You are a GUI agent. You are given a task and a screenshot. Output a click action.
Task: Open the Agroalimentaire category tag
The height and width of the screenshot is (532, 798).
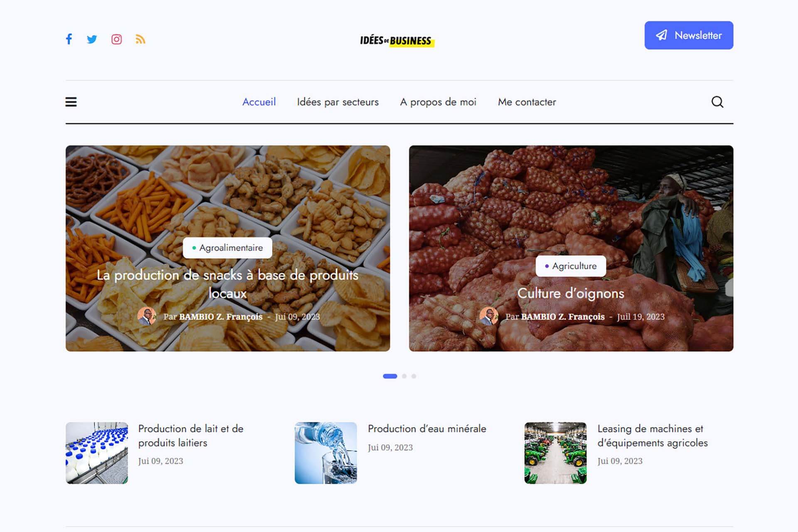click(227, 248)
